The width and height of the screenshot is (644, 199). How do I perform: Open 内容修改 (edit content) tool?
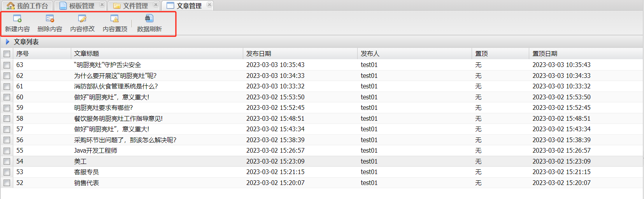pos(82,19)
